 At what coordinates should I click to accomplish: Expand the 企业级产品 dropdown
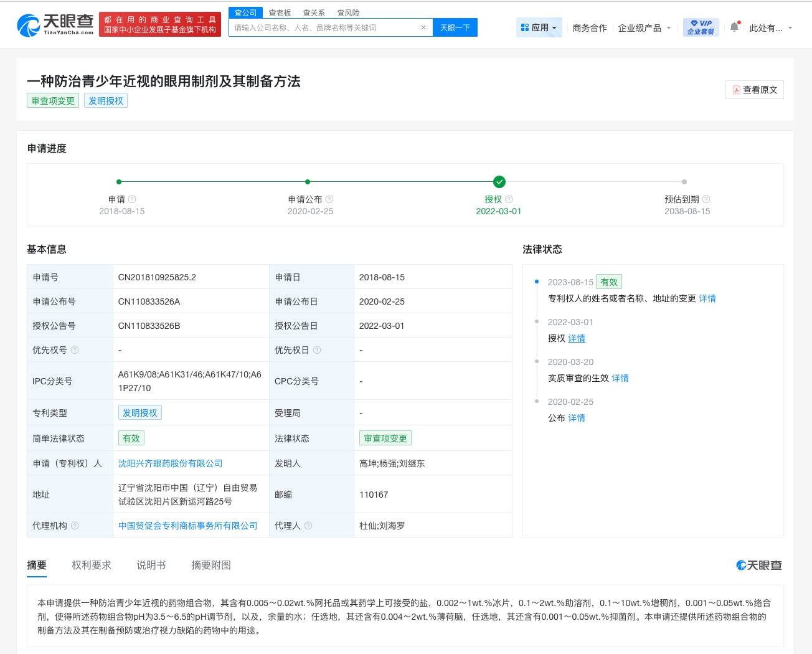click(x=644, y=28)
